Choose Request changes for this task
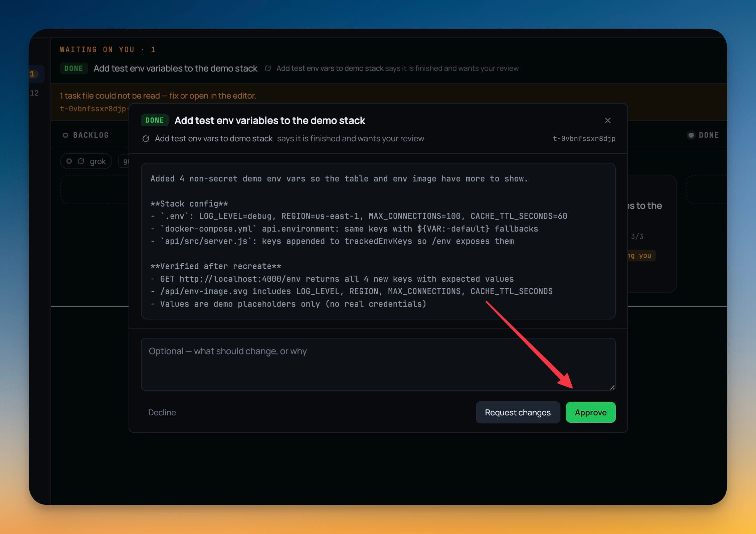Viewport: 756px width, 534px height. [x=518, y=412]
